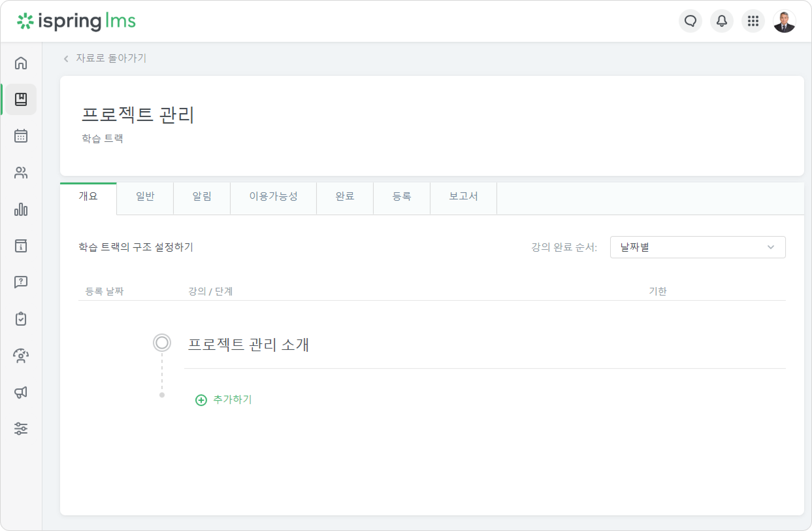Open the Home icon in sidebar
Screen dimensions: 812x531
[x=21, y=63]
